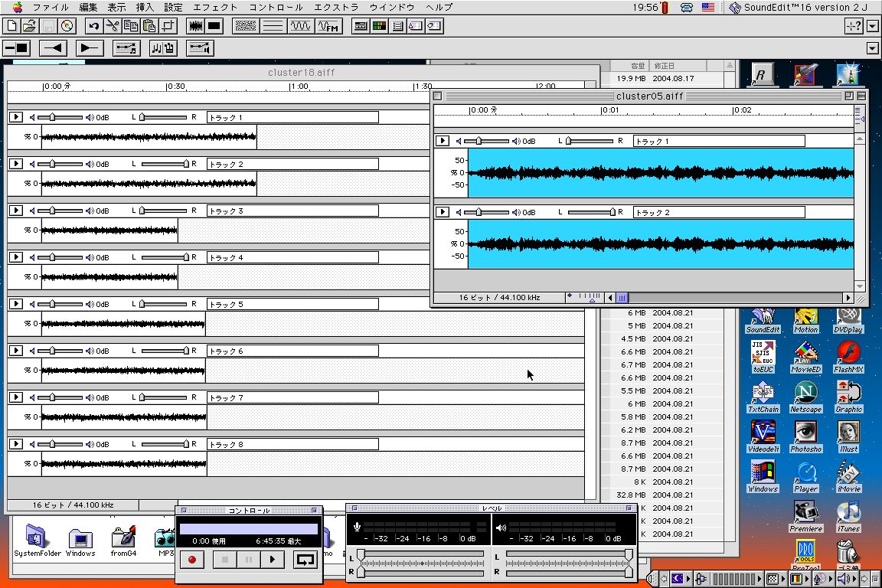Open the エフェクト menu
The image size is (882, 588).
point(215,8)
